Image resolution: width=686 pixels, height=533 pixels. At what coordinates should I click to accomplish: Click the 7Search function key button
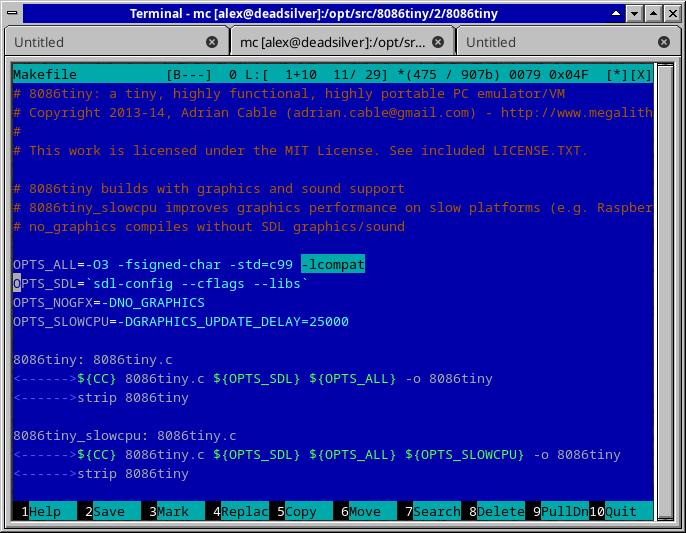(x=429, y=511)
